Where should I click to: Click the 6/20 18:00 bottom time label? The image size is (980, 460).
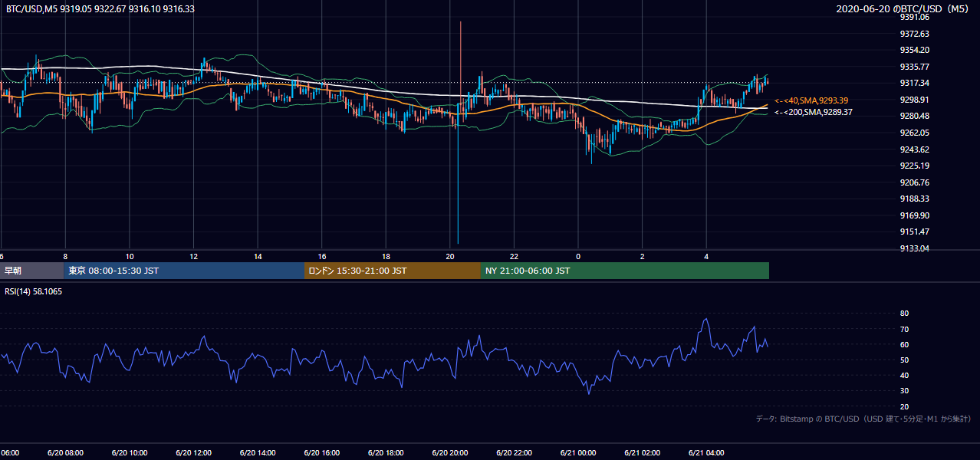pos(386,453)
